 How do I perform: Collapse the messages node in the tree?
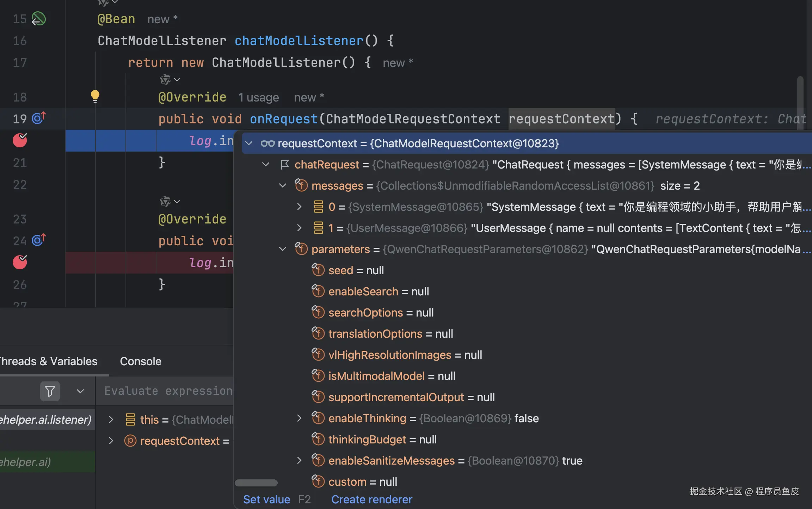pyautogui.click(x=283, y=186)
